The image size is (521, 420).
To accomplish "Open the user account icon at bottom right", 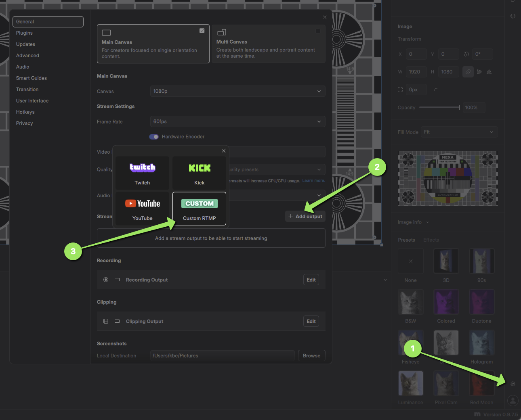I will [513, 401].
